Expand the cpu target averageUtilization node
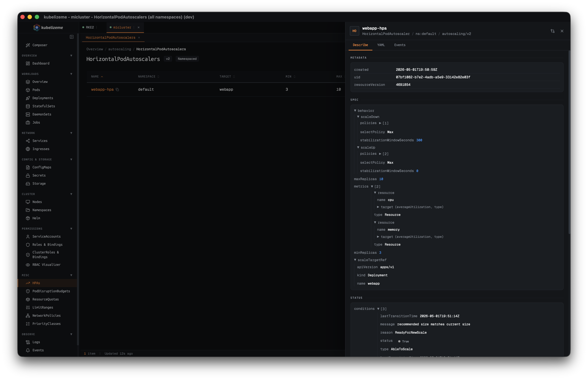 [378, 207]
